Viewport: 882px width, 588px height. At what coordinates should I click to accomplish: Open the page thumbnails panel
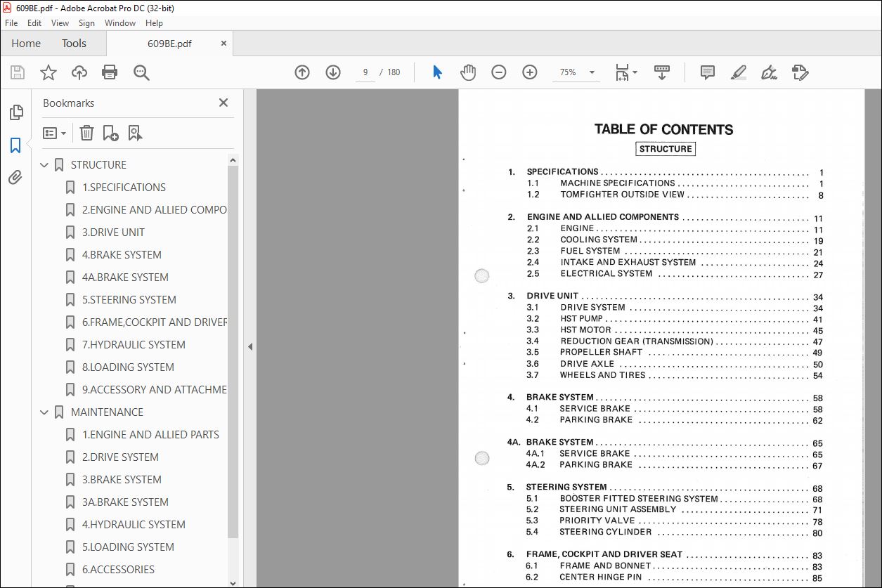(15, 112)
